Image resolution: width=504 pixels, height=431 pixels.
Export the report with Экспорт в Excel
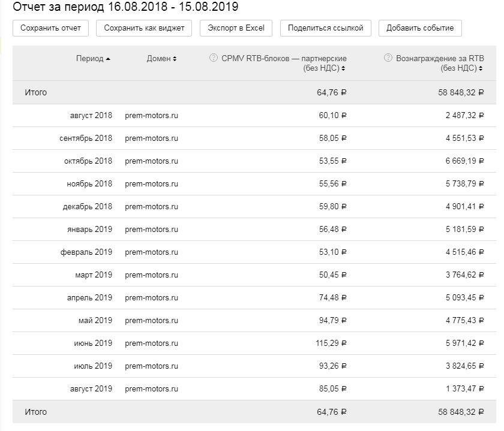(236, 28)
